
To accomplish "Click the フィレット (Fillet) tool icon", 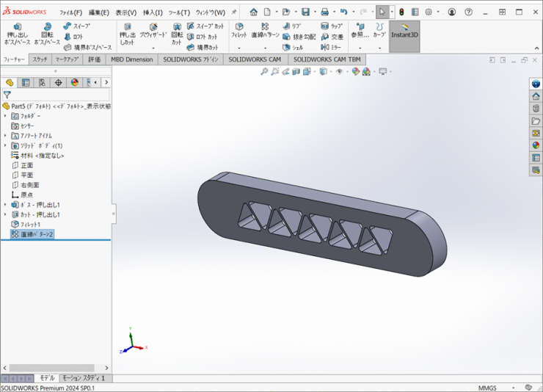I will [x=239, y=29].
